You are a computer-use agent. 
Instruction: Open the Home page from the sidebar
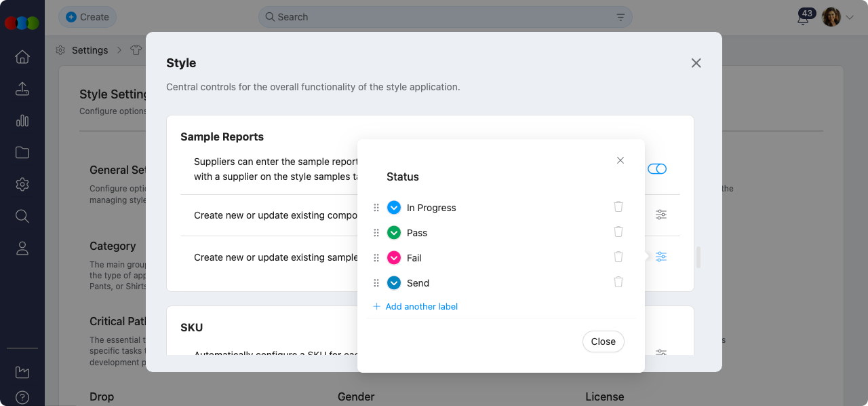(22, 57)
